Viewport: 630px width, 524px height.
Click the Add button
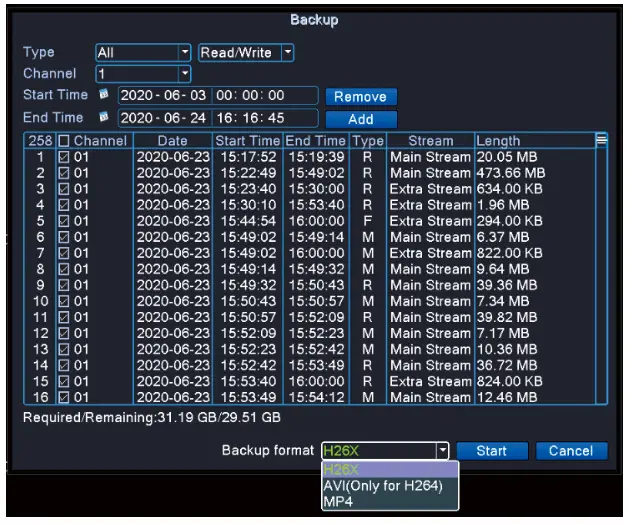pyautogui.click(x=361, y=119)
